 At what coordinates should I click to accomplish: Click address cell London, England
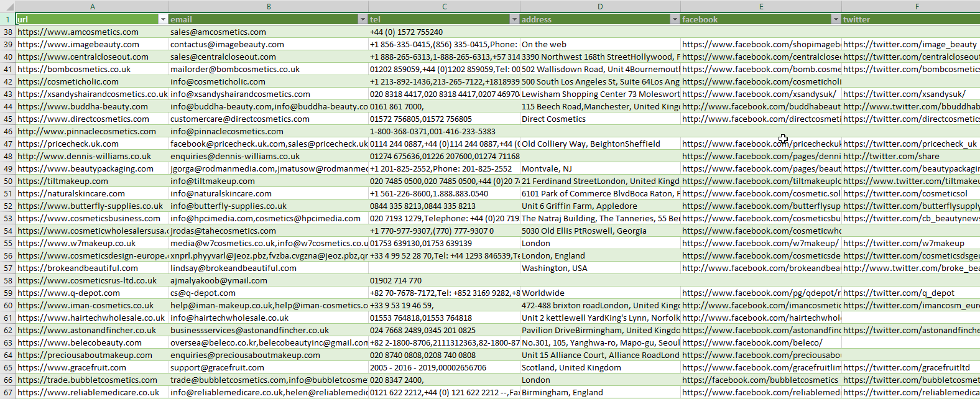(600, 255)
